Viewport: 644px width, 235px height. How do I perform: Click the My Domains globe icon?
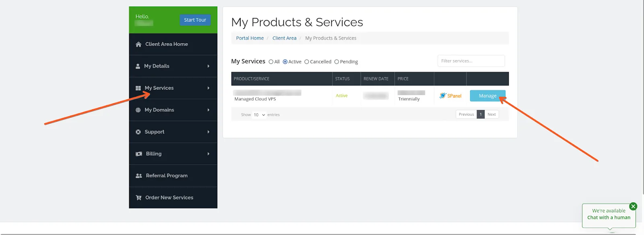[x=138, y=110]
